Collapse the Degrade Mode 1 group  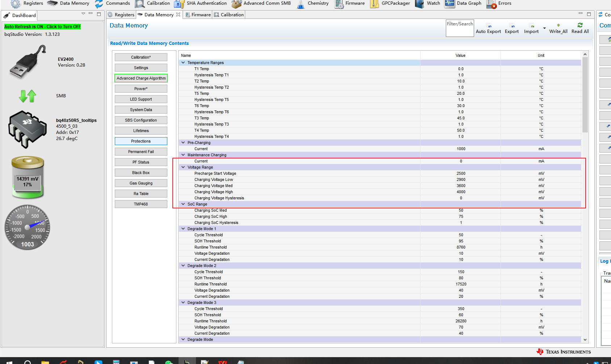pyautogui.click(x=183, y=229)
